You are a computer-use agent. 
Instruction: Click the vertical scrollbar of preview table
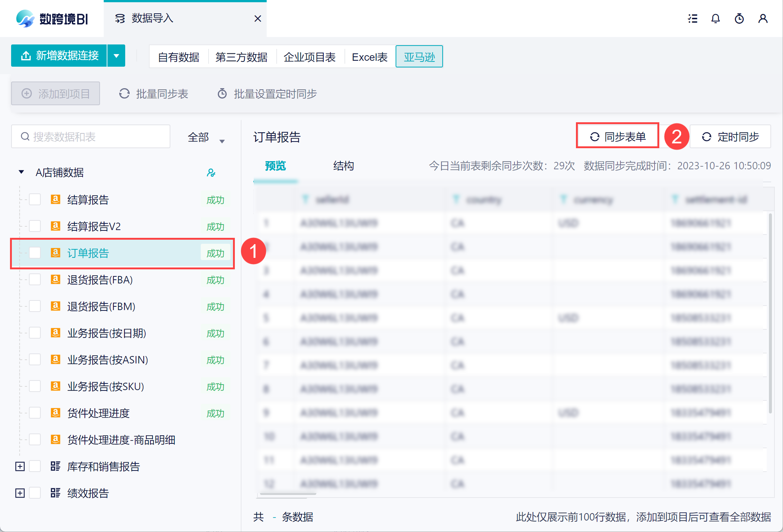(770, 313)
